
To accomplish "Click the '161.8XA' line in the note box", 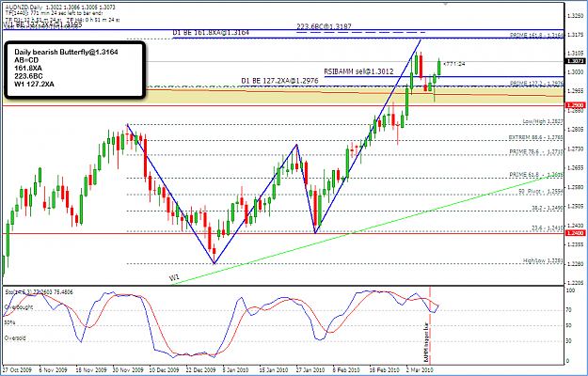I will [28, 69].
